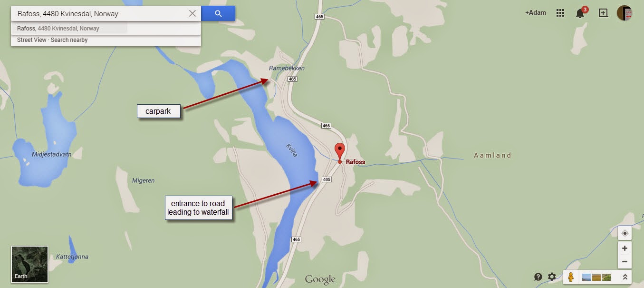Show my location on the map
The width and height of the screenshot is (644, 288).
625,233
